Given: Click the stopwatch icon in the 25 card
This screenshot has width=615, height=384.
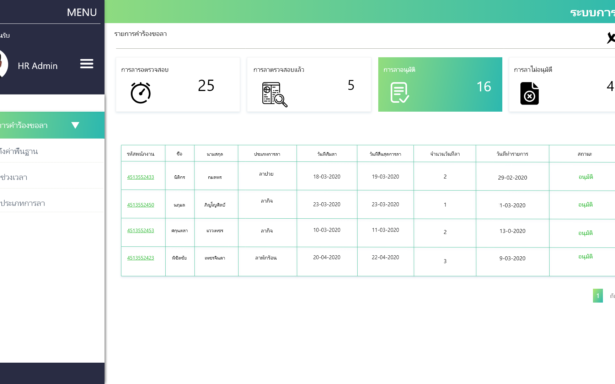Looking at the screenshot, I should (x=140, y=93).
